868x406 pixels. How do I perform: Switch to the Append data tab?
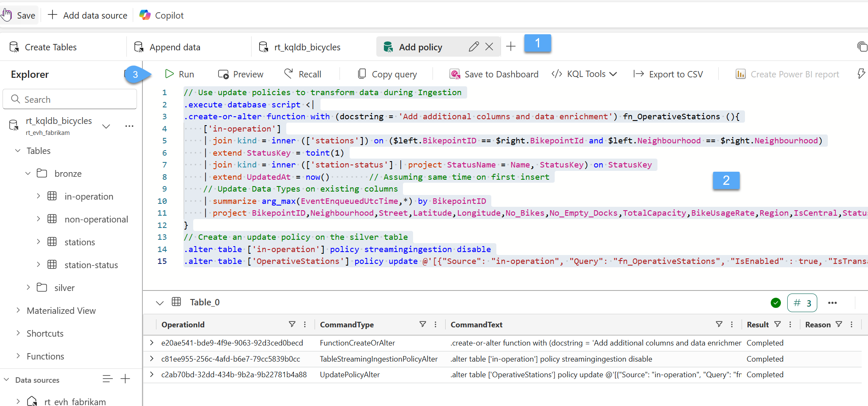[175, 47]
